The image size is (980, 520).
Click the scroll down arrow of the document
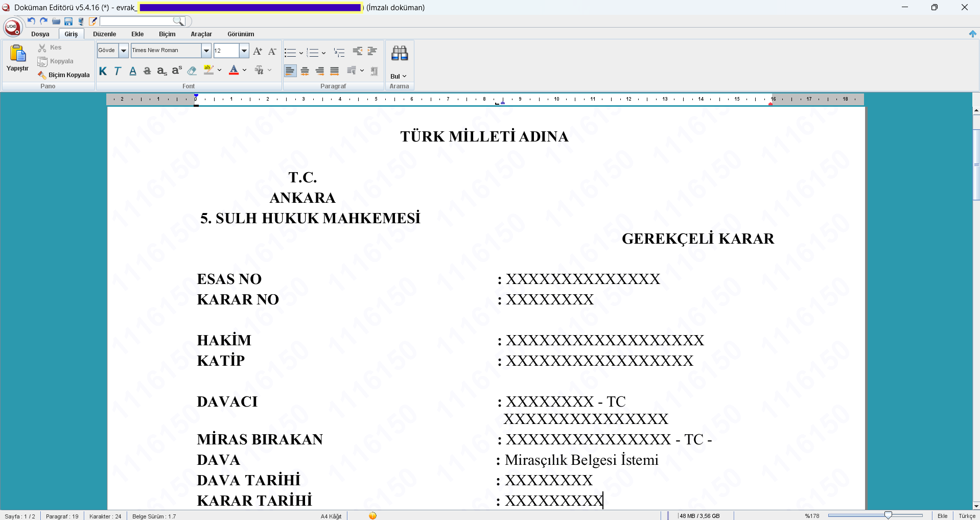pyautogui.click(x=976, y=506)
